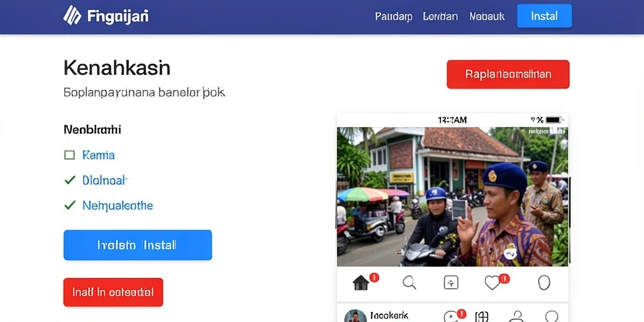
Task: Click the blue Instal button in header
Action: (544, 16)
